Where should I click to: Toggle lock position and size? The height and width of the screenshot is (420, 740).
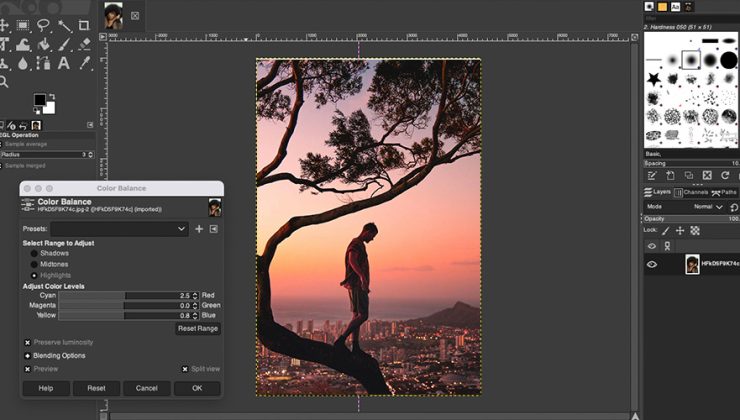(x=680, y=231)
